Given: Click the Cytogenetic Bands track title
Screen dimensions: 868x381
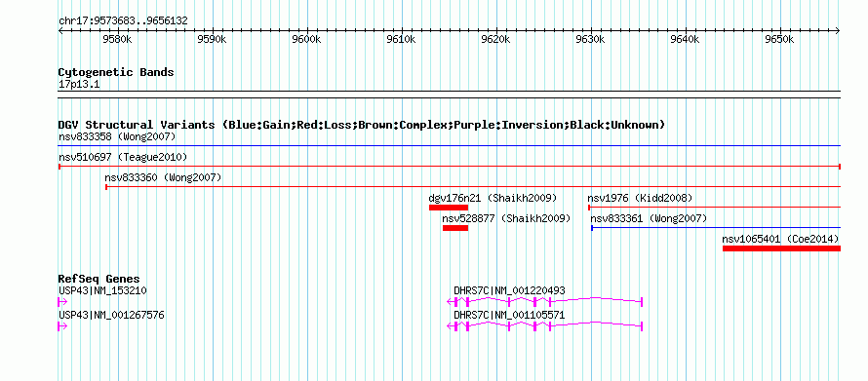Looking at the screenshot, I should 116,72.
